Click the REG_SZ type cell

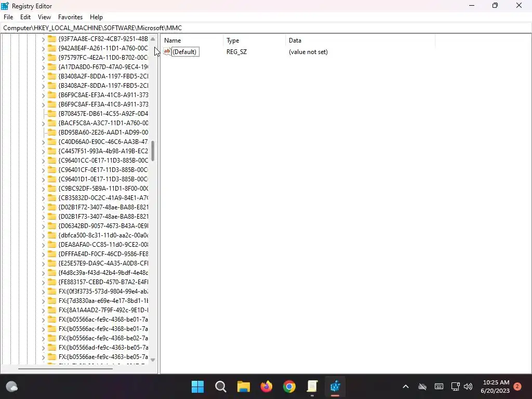point(236,52)
